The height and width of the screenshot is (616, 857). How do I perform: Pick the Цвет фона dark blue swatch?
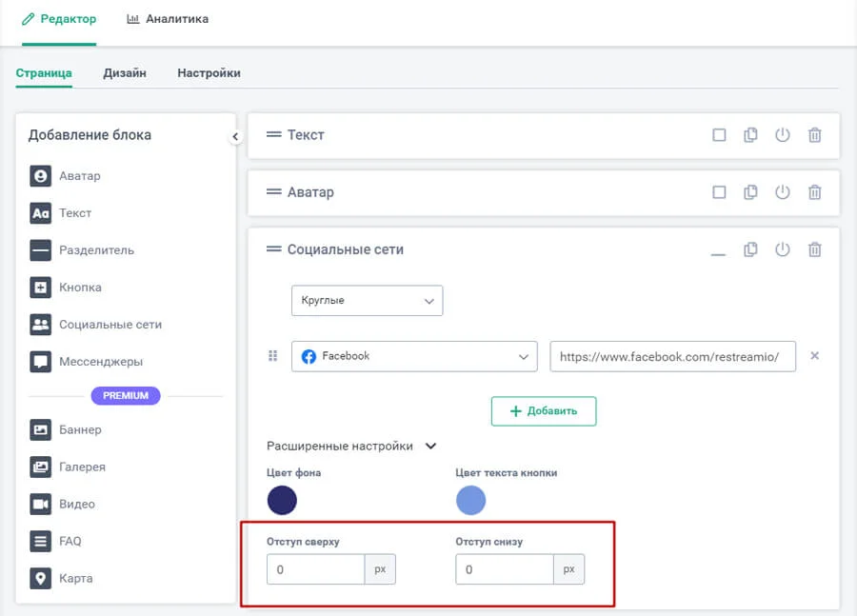pyautogui.click(x=282, y=500)
